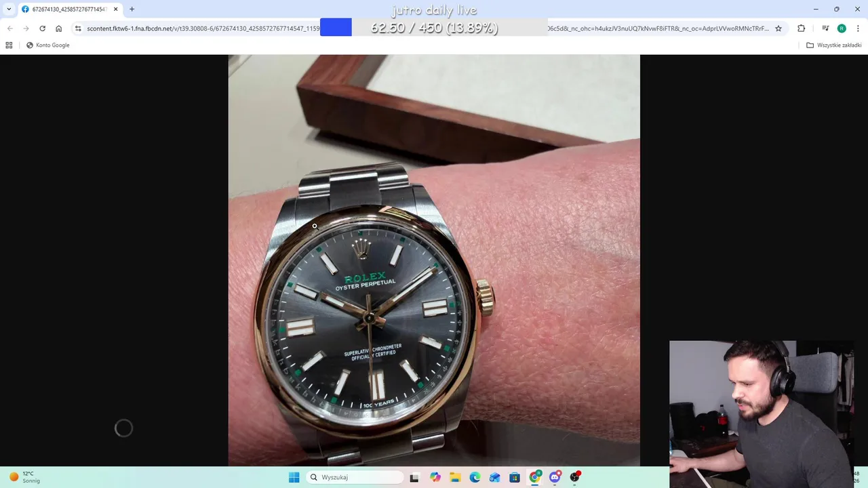Click the browser forward arrow
Screen dimensions: 868x488
(26, 28)
